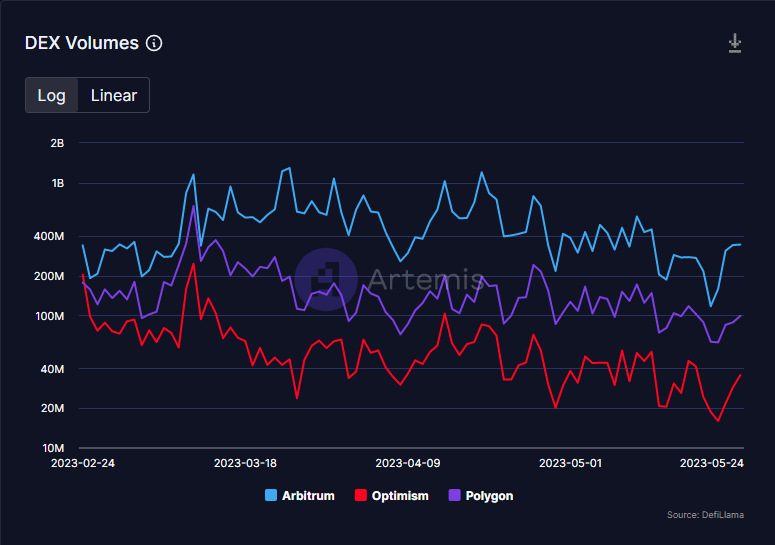The image size is (775, 545).
Task: Click the 2B y-axis label
Action: coord(56,143)
